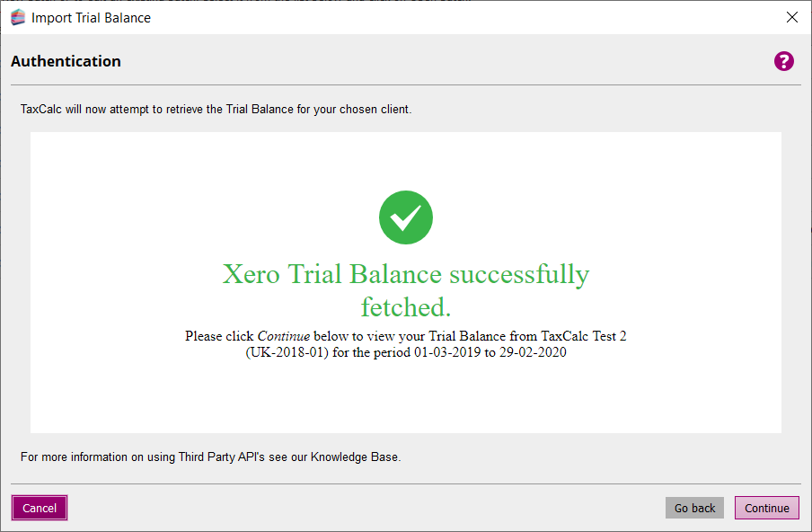Screen dimensions: 812x532
Task: Select the 'Xero Trial Balance successfully fetched' message
Action: pos(406,274)
